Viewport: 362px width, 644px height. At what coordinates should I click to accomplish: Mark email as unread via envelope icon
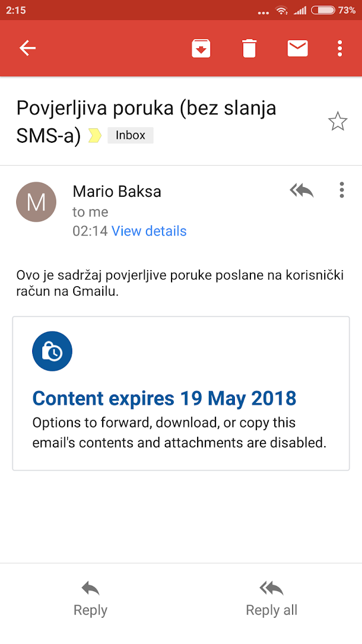point(298,48)
